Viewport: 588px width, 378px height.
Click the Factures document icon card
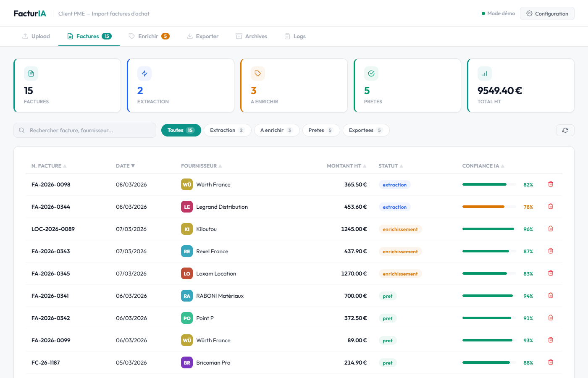(x=31, y=73)
